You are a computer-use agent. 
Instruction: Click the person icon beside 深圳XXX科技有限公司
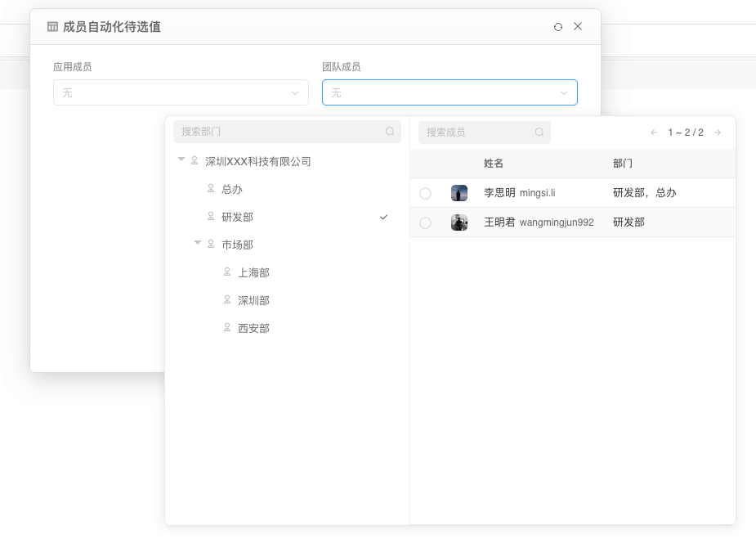click(x=194, y=160)
